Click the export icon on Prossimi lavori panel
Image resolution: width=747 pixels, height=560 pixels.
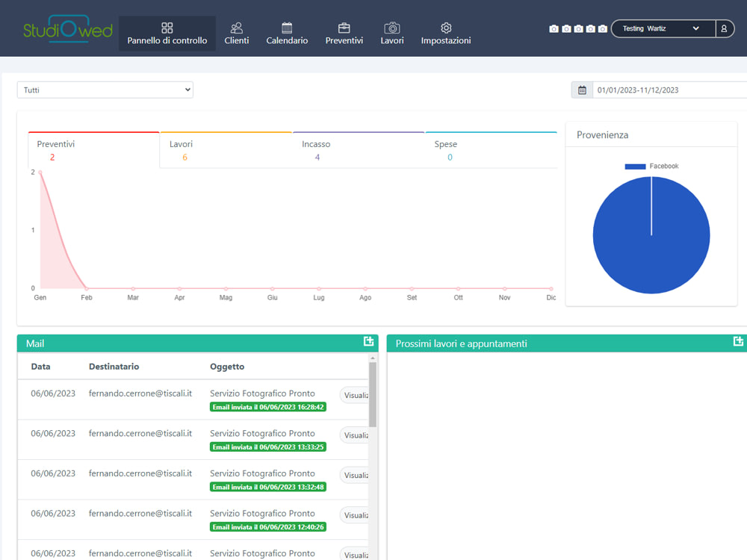pos(737,343)
